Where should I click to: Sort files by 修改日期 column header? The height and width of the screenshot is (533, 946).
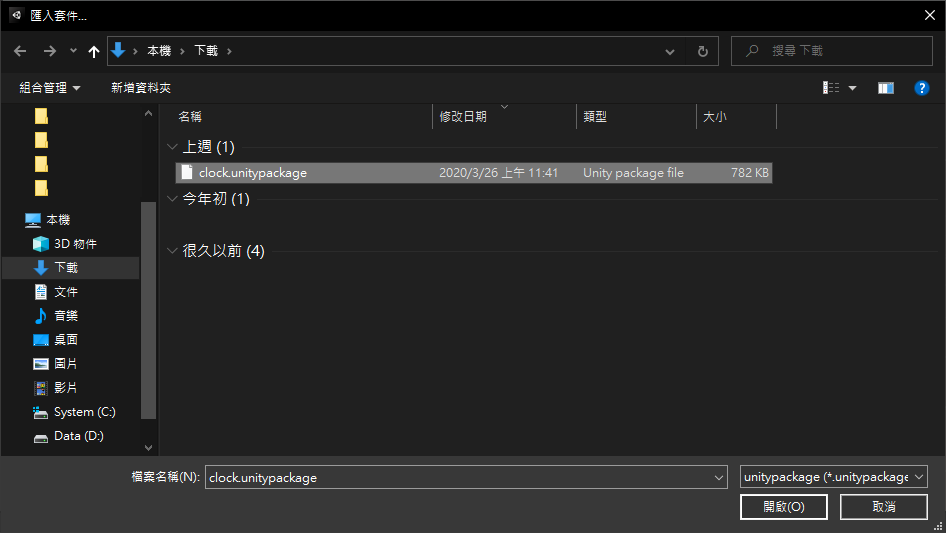tap(463, 117)
